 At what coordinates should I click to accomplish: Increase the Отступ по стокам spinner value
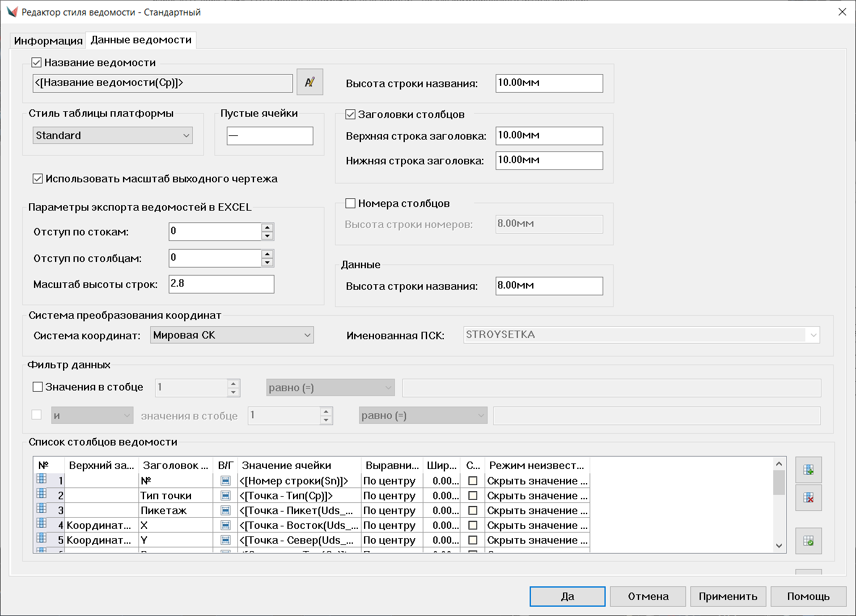point(267,227)
